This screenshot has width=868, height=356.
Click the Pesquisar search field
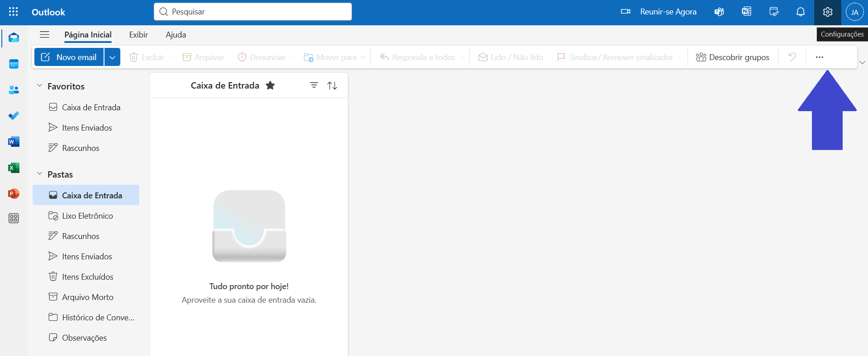[x=258, y=12]
